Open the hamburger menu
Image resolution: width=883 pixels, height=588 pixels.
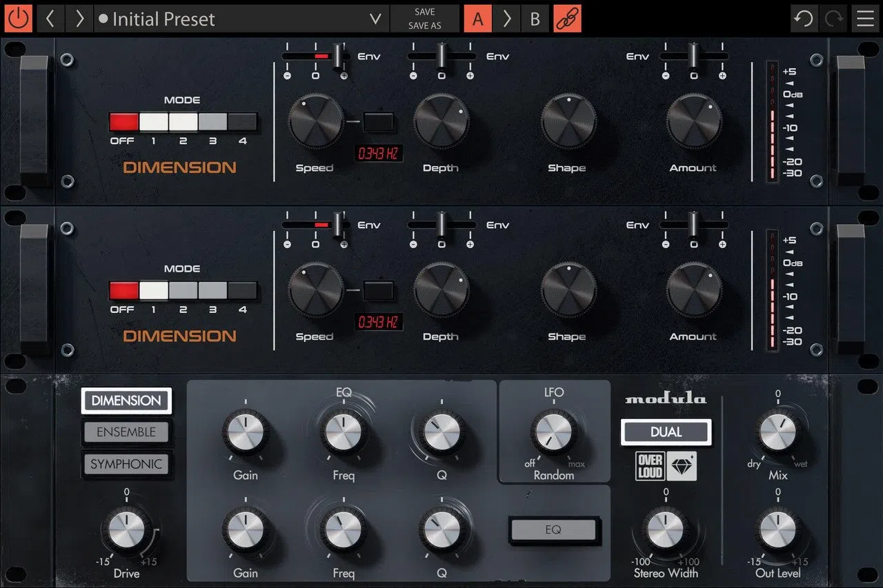coord(865,19)
